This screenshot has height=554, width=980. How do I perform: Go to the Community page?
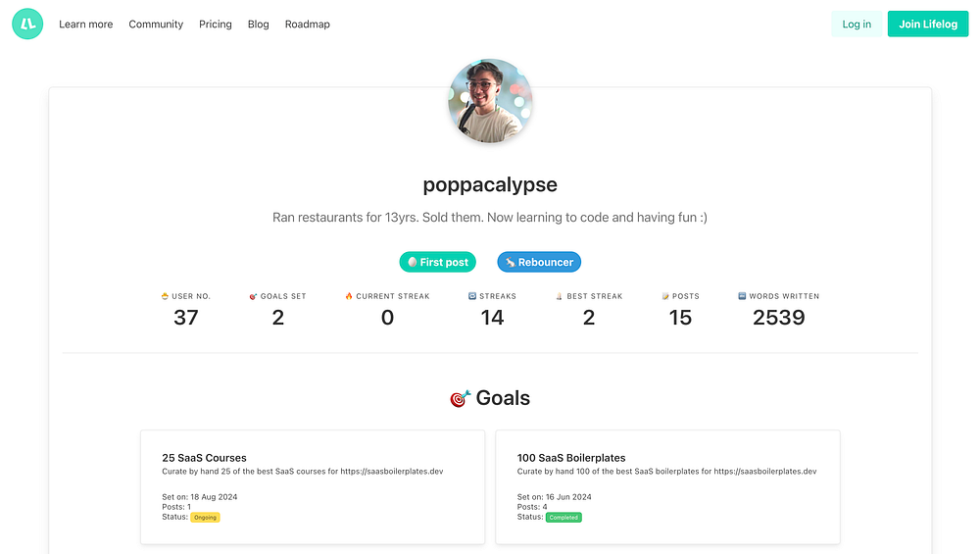(x=156, y=25)
